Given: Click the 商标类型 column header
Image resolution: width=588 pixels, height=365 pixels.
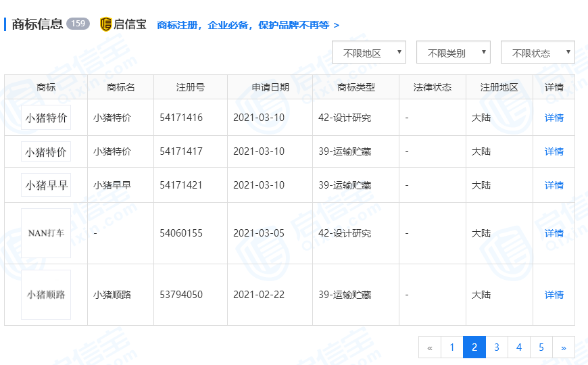Looking at the screenshot, I should [356, 87].
